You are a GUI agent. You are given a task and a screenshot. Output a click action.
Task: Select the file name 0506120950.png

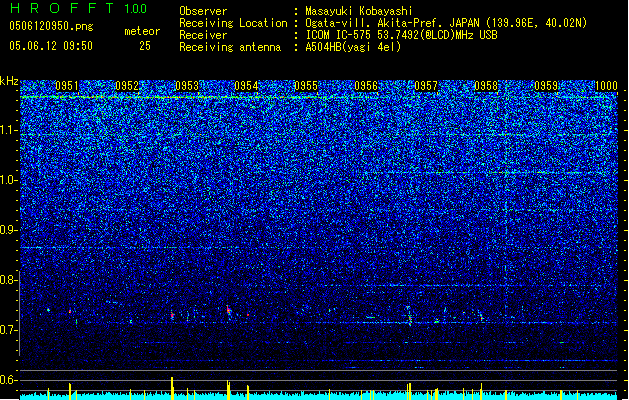click(x=51, y=26)
